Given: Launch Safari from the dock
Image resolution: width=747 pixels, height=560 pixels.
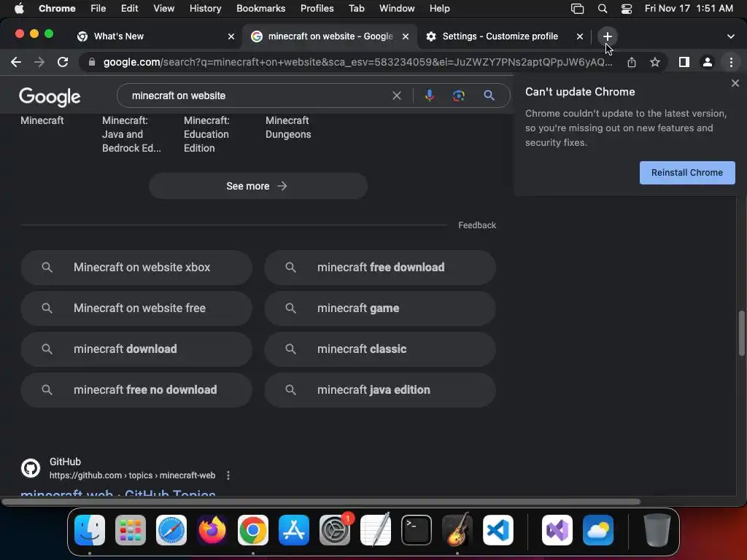Looking at the screenshot, I should [x=171, y=530].
